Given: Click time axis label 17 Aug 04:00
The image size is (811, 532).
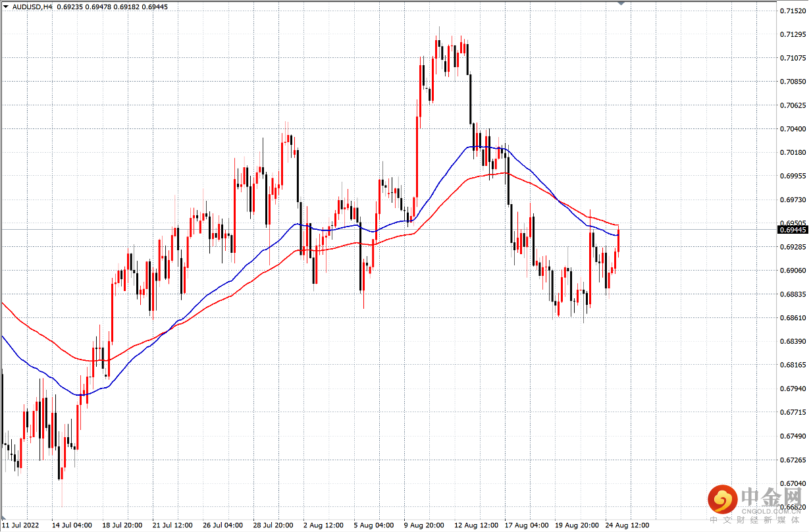Looking at the screenshot, I should tap(527, 525).
